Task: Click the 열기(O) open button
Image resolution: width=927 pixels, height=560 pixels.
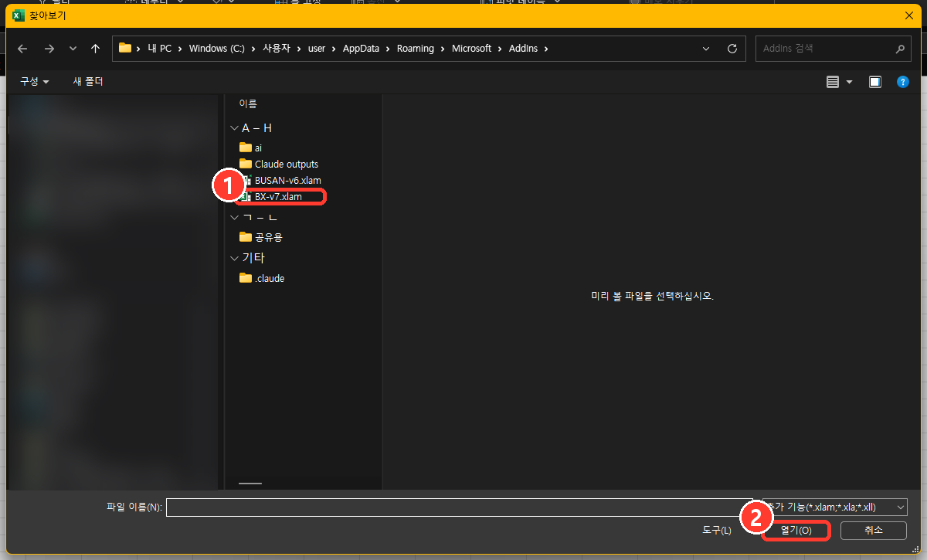Action: (x=796, y=531)
